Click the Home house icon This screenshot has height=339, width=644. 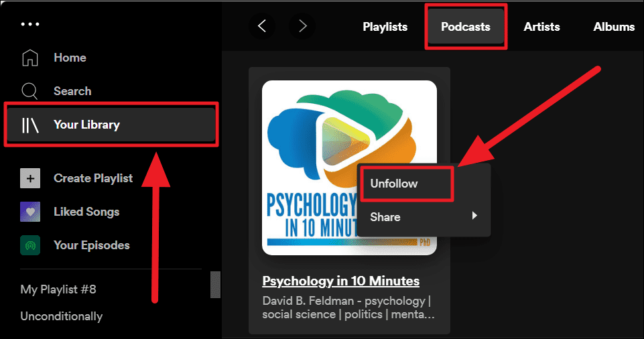click(x=30, y=58)
